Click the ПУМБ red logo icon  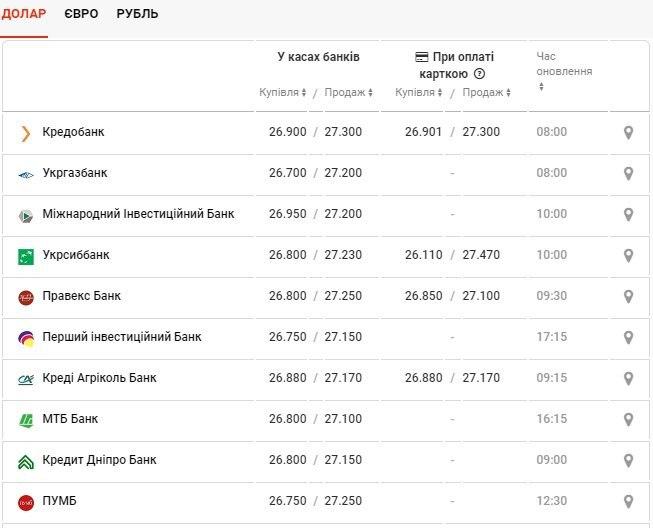coord(26,502)
